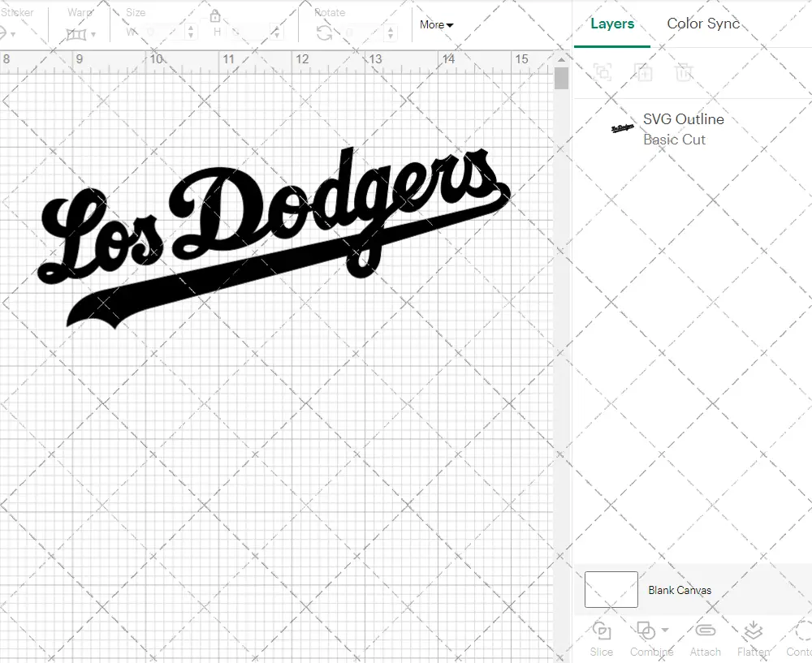Click the Blank Canvas swatch
This screenshot has height=663, width=812.
click(611, 590)
